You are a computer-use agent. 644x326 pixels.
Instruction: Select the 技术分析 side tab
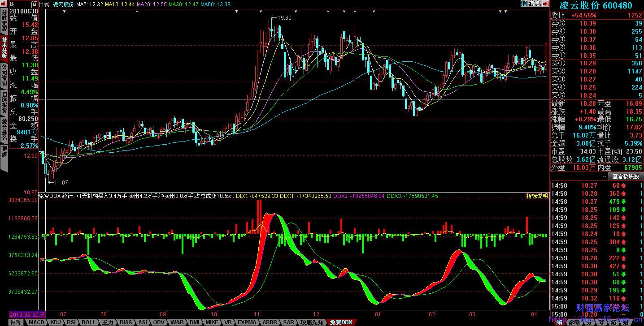pos(4,48)
